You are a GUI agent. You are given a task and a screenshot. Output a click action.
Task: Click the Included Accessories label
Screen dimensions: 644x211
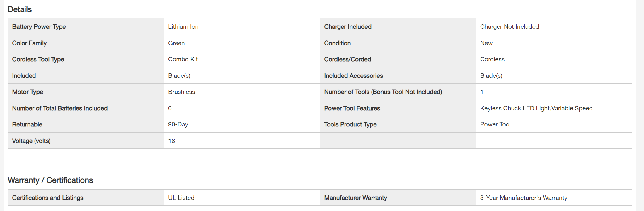[x=353, y=76]
